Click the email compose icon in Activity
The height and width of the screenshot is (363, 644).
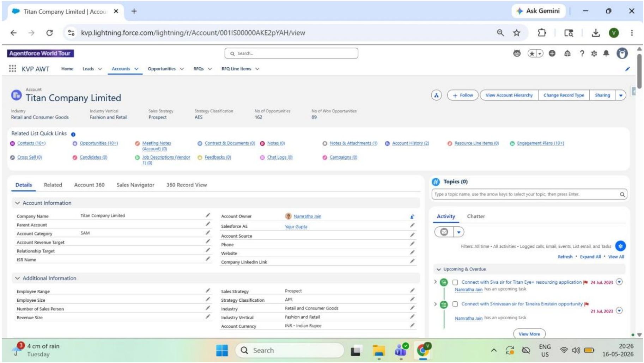point(444,232)
